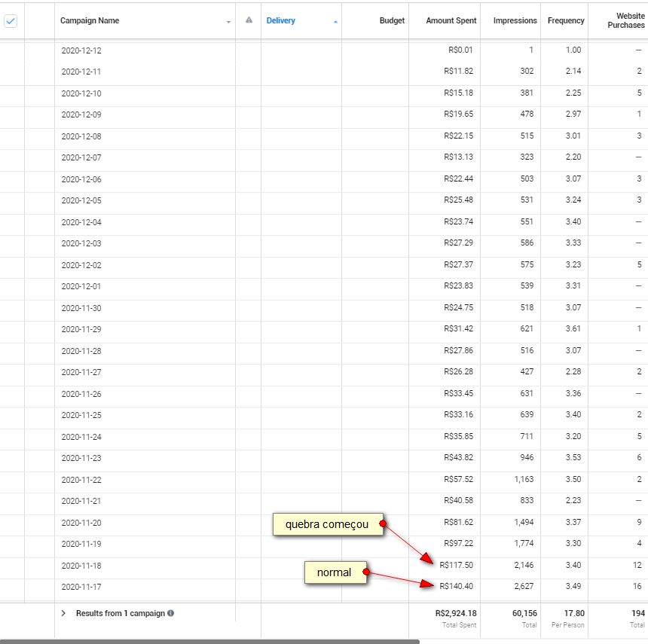Image resolution: width=648 pixels, height=644 pixels.
Task: Click the info icon beside Results from 1 campaign
Action: pyautogui.click(x=171, y=613)
